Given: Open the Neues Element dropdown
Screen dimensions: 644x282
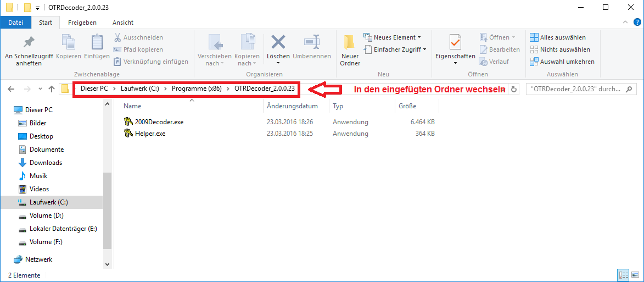Looking at the screenshot, I should coord(393,37).
